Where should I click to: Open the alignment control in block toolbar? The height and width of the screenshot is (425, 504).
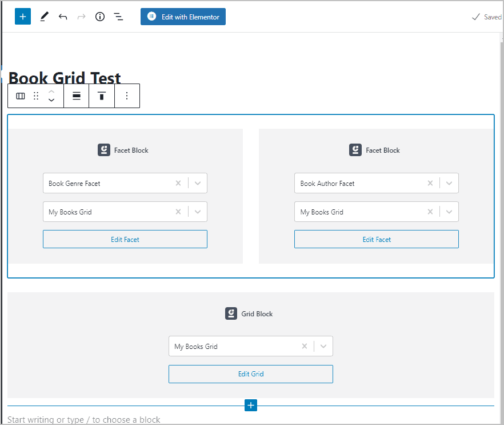(76, 96)
